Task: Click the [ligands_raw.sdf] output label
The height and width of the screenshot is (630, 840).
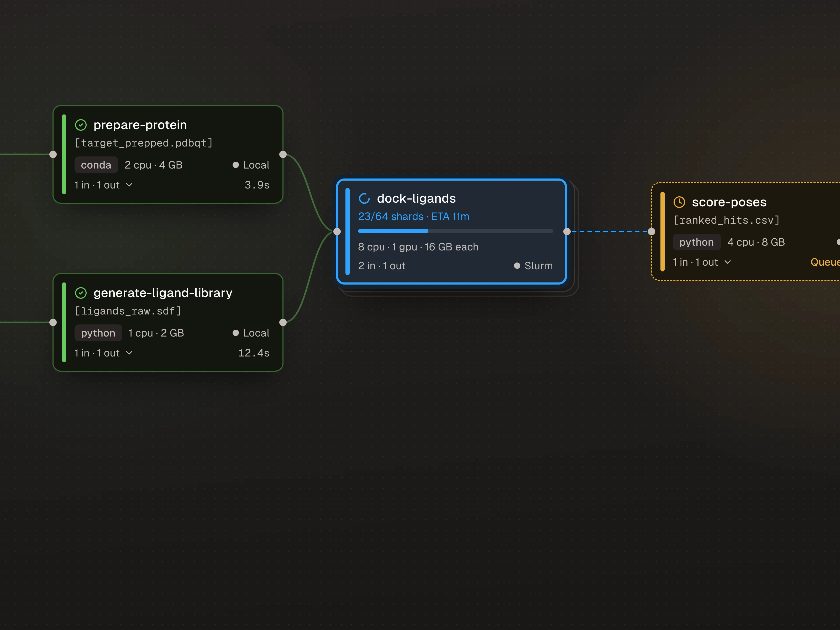Action: coord(128,311)
